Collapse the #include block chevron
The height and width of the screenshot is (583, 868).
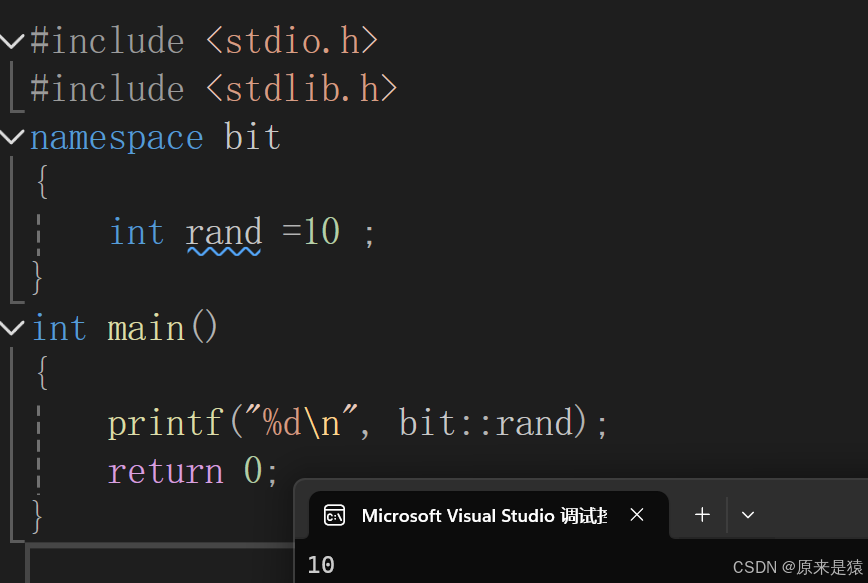12,42
